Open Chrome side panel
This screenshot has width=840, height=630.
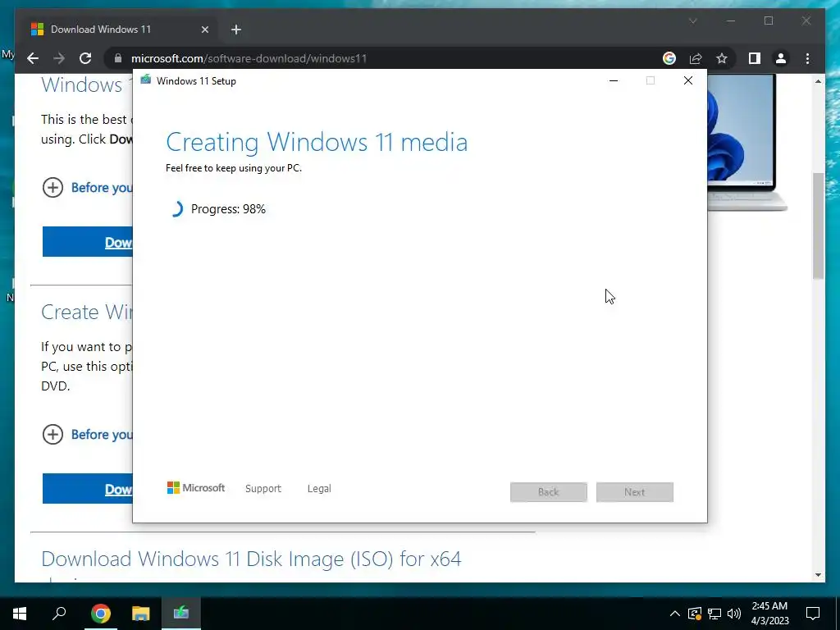755,58
